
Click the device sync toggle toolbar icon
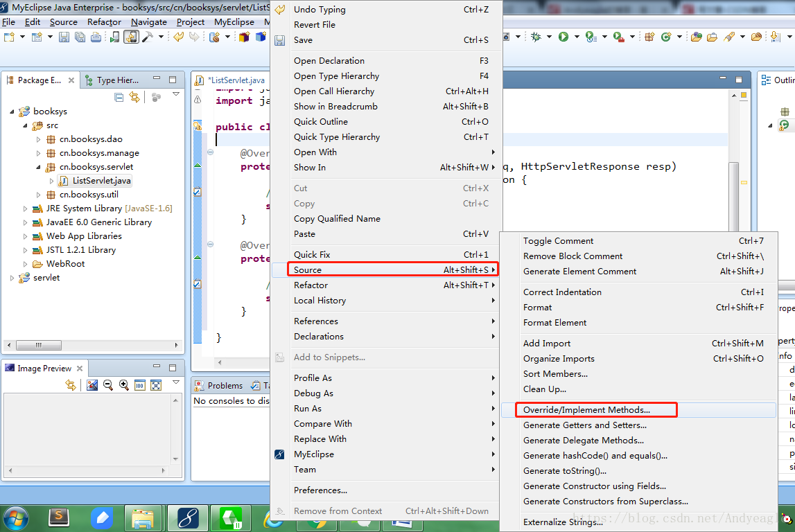click(131, 37)
